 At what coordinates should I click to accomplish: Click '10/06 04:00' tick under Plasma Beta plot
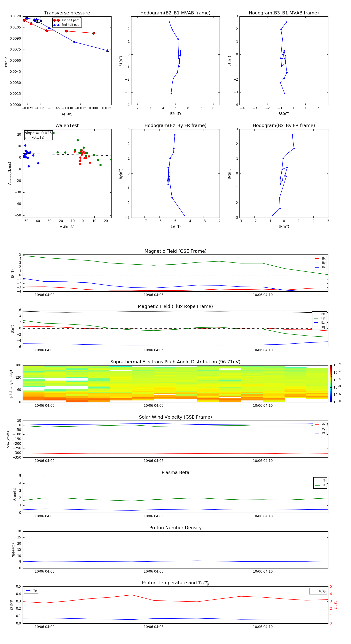(44, 516)
